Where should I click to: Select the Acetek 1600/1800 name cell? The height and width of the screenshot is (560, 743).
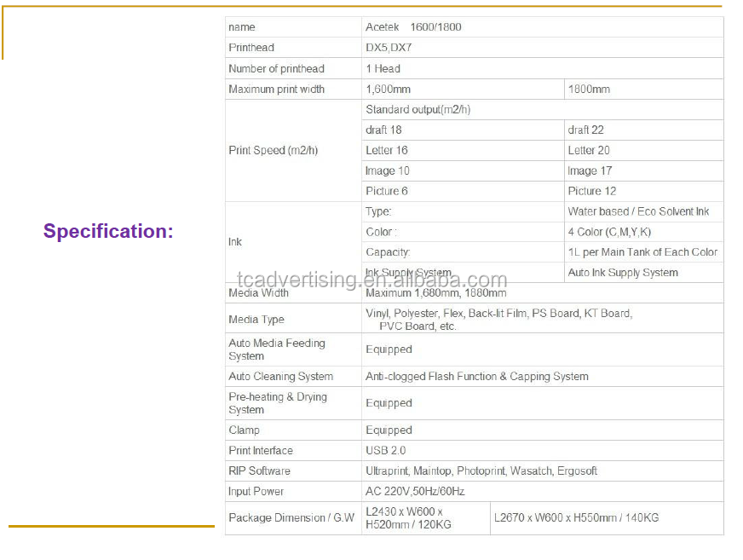(x=413, y=27)
